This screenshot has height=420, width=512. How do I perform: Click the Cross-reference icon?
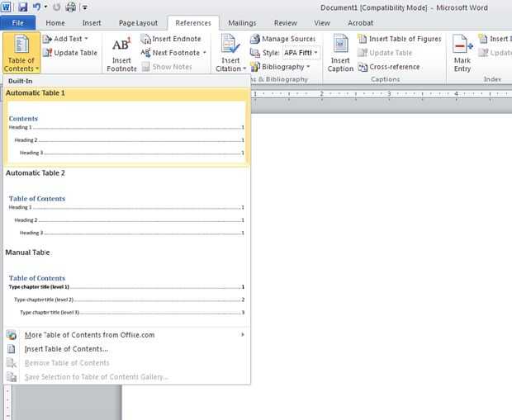tap(363, 67)
